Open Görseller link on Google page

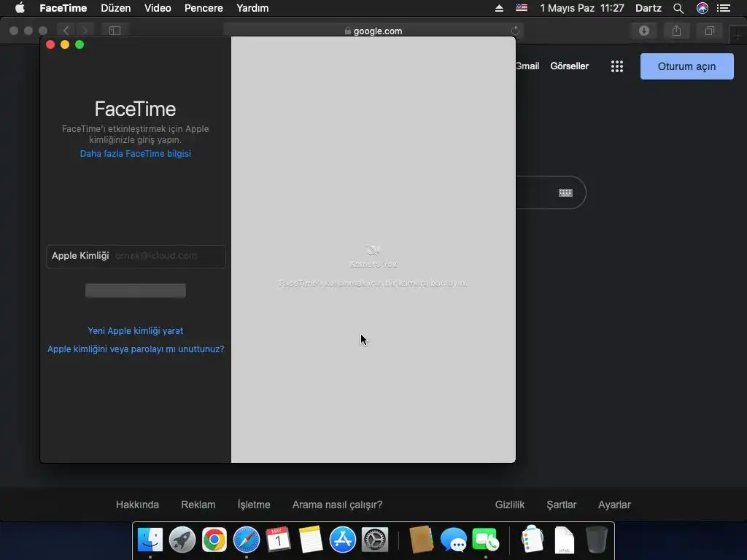tap(569, 66)
